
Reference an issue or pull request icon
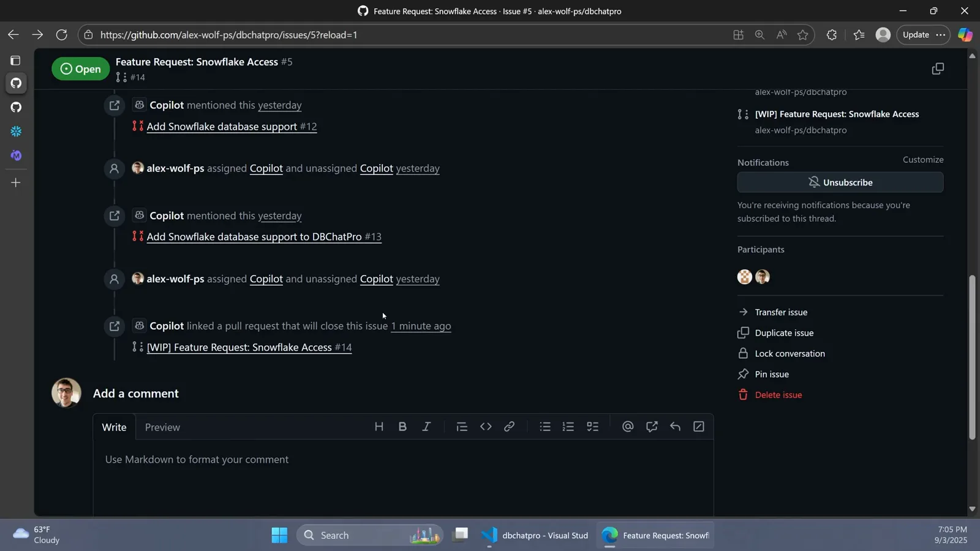(652, 427)
